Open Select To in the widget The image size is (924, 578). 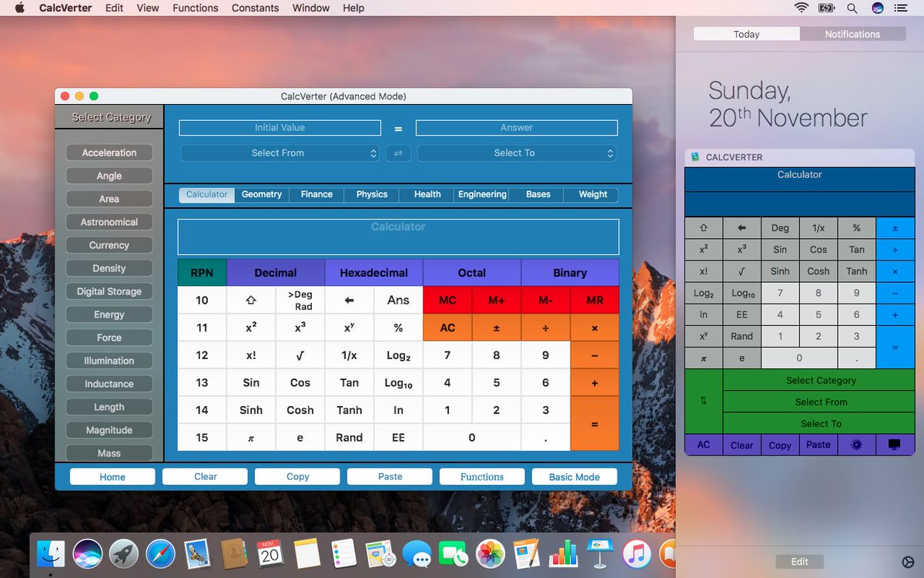point(819,424)
